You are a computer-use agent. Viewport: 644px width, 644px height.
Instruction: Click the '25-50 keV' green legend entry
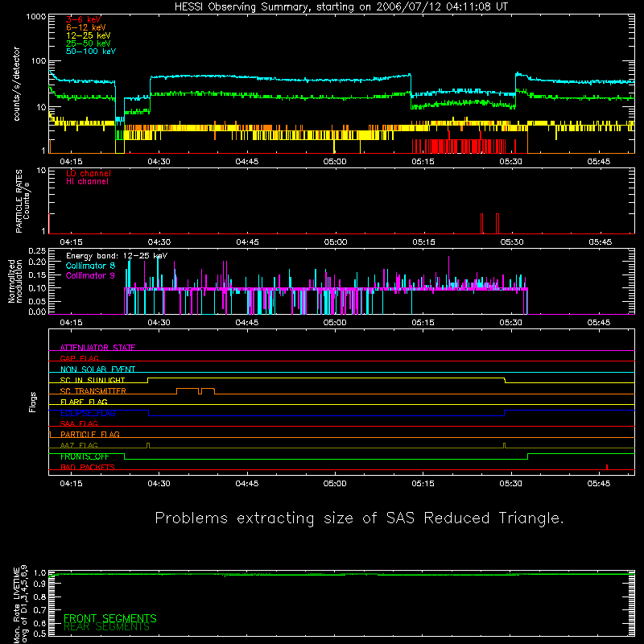89,43
